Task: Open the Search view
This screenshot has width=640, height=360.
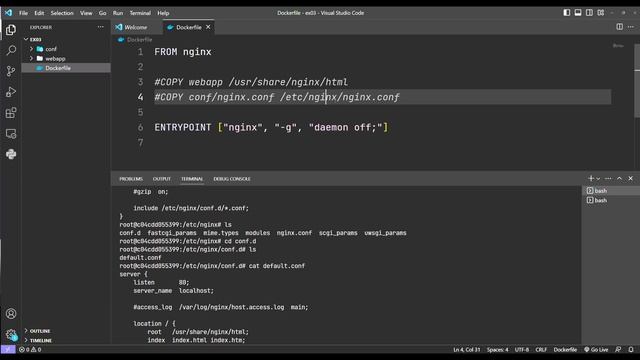Action: pos(11,50)
